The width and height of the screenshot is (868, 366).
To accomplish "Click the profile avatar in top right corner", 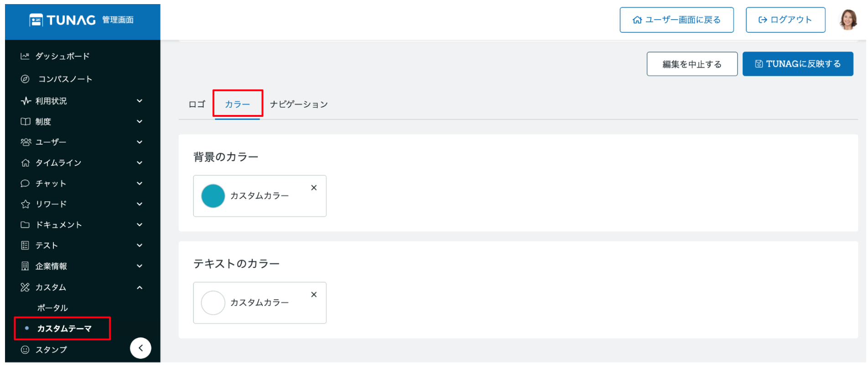I will pos(848,19).
